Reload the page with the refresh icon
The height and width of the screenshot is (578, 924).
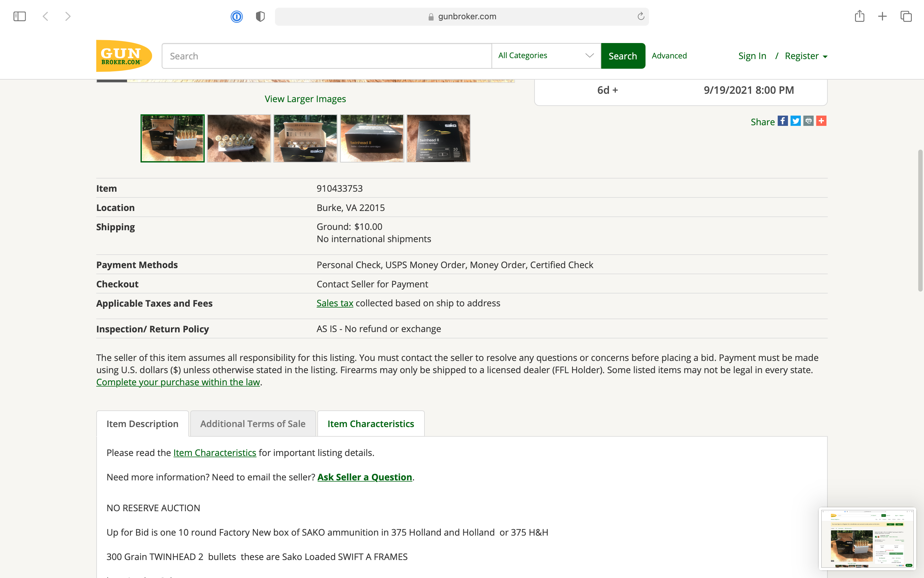click(641, 16)
